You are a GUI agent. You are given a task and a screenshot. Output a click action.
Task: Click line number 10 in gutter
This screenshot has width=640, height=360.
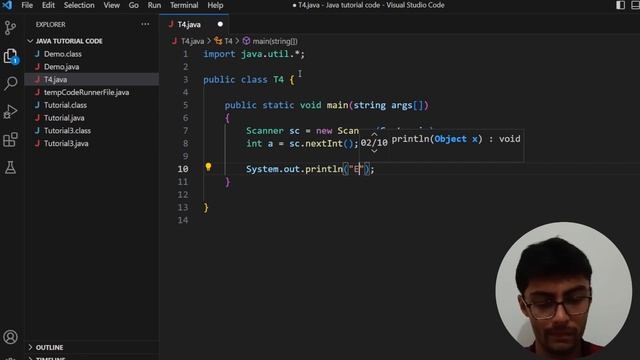pos(183,169)
